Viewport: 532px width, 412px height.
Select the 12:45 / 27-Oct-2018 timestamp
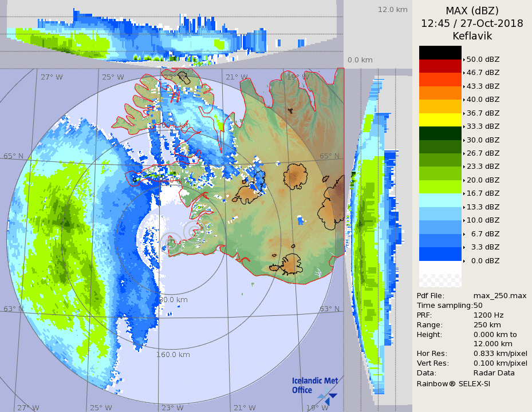click(x=472, y=23)
